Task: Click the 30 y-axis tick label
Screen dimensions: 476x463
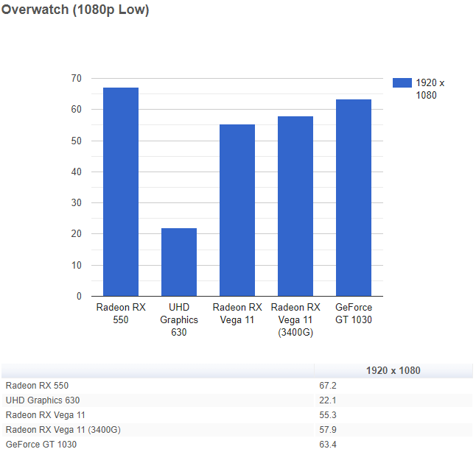Action: 77,203
